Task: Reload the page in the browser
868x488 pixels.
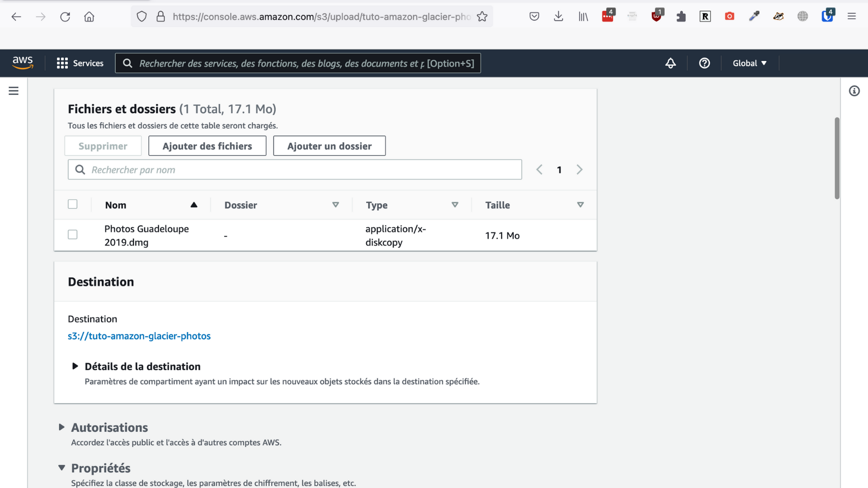Action: pyautogui.click(x=65, y=17)
